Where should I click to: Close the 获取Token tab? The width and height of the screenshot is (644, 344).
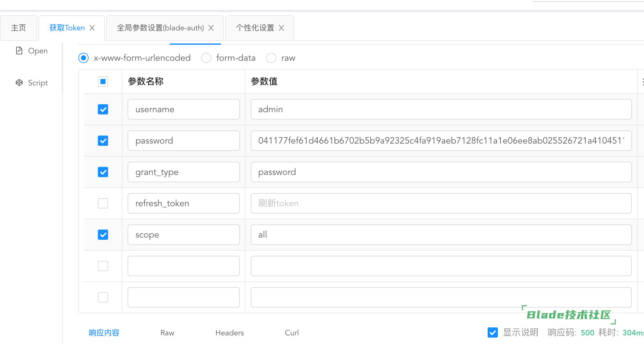point(92,28)
